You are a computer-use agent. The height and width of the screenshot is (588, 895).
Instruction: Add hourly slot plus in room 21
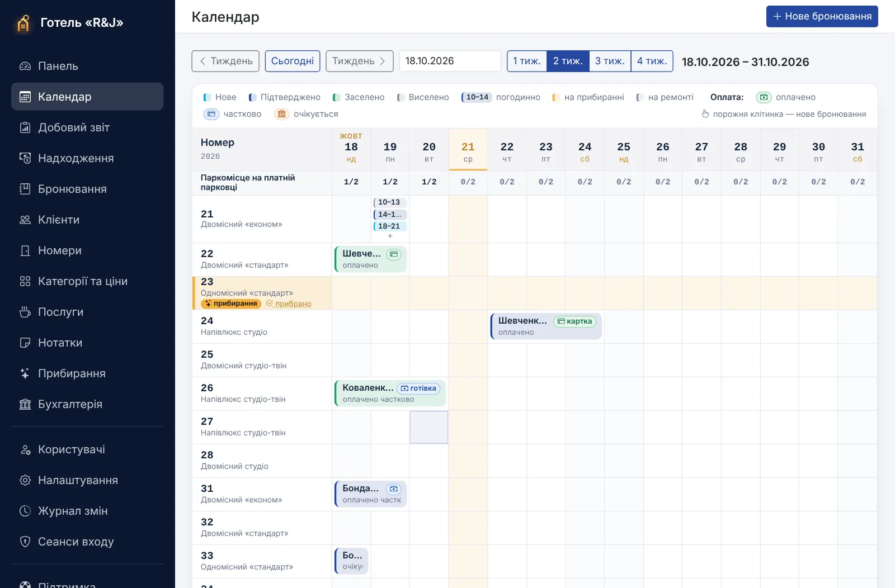390,236
